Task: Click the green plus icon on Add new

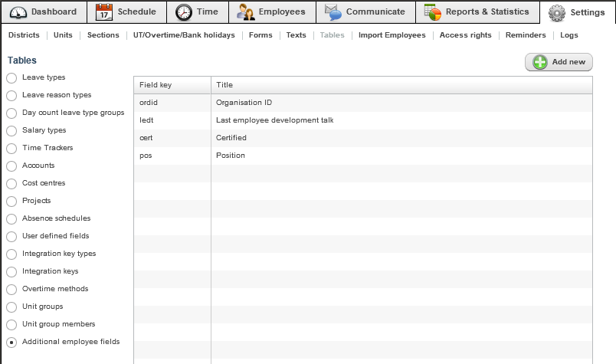Action: click(540, 62)
